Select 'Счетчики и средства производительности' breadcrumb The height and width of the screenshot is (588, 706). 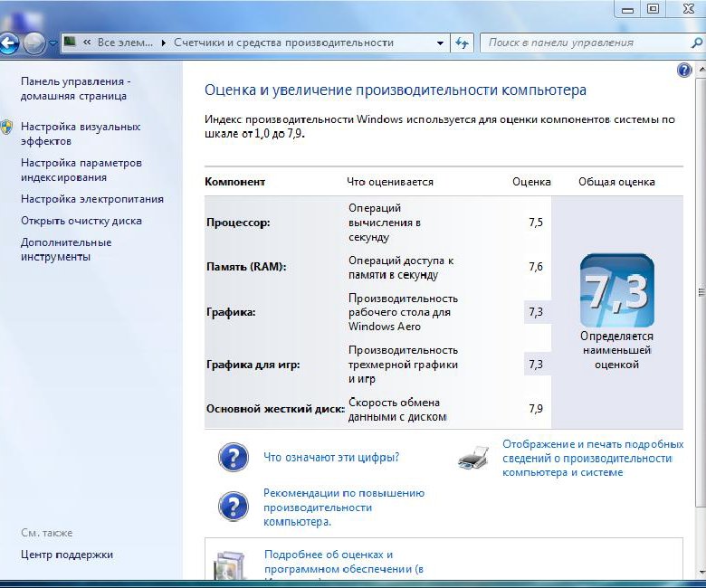pos(282,43)
